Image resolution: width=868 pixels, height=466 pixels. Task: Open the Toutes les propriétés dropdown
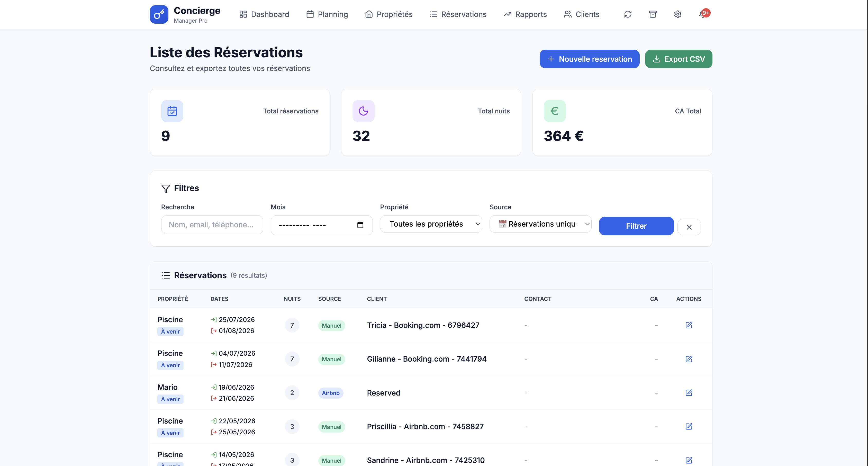click(431, 224)
